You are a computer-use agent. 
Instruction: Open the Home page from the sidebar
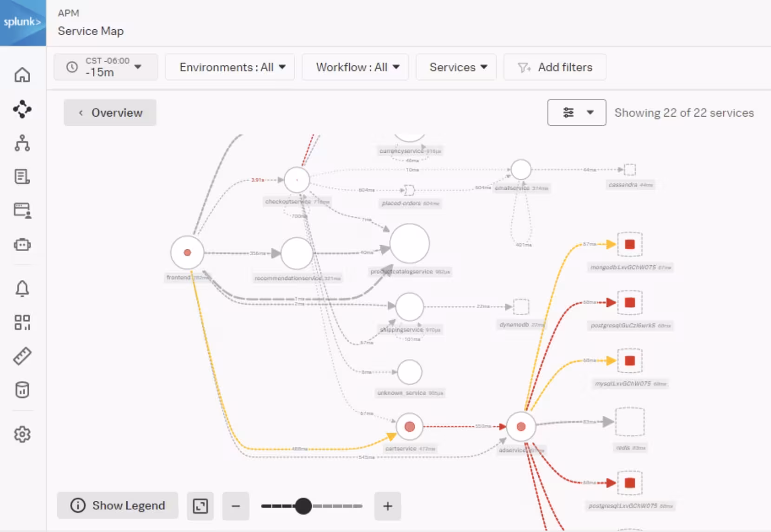[22, 74]
